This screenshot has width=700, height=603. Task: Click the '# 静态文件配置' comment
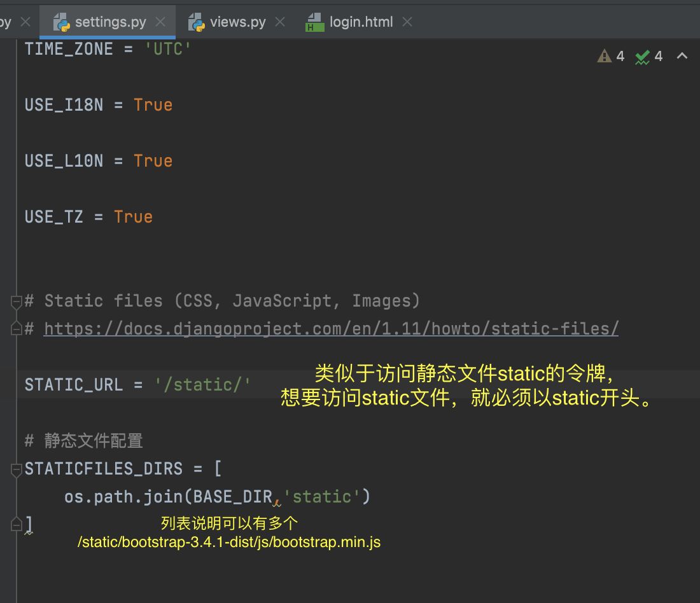coord(84,441)
